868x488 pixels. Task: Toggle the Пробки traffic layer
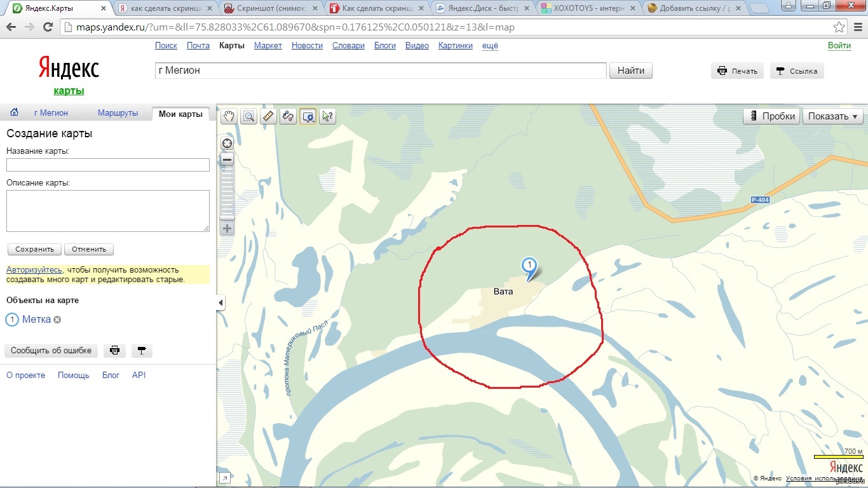pyautogui.click(x=772, y=116)
